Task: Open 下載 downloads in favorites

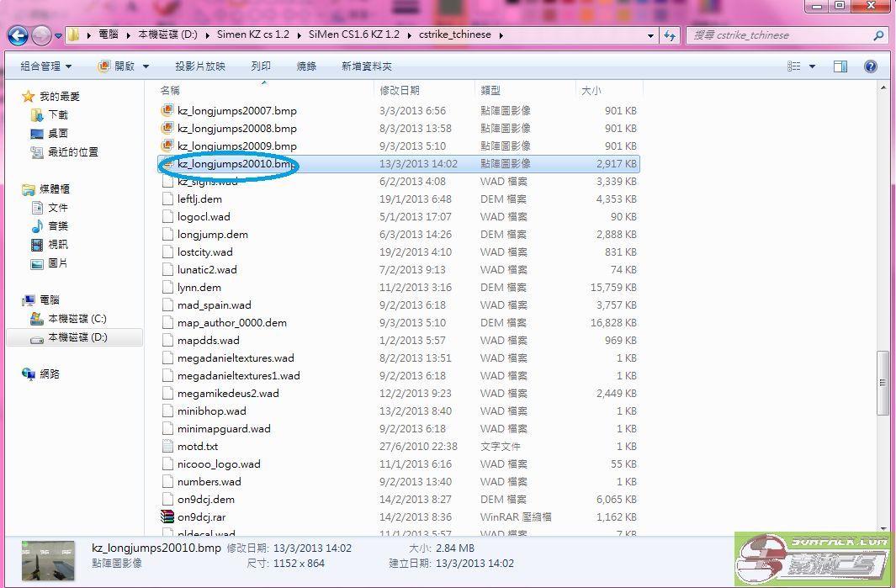Action: [58, 114]
